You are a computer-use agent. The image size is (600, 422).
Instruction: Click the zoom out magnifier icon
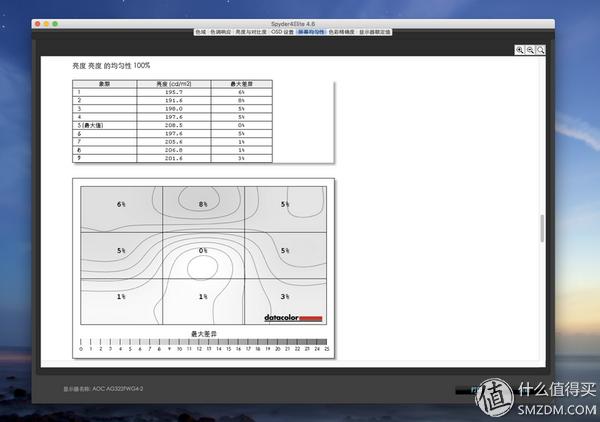(530, 50)
